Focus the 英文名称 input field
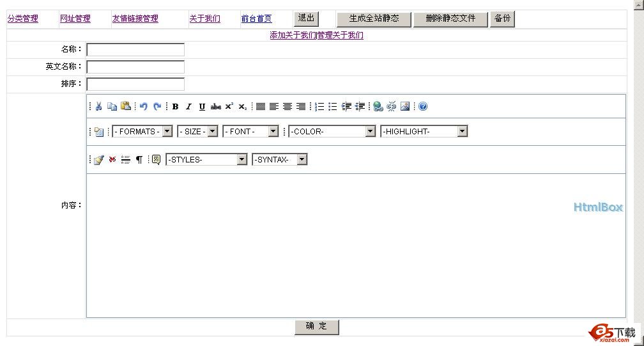Viewport: 644px width, 346px height. coord(135,67)
